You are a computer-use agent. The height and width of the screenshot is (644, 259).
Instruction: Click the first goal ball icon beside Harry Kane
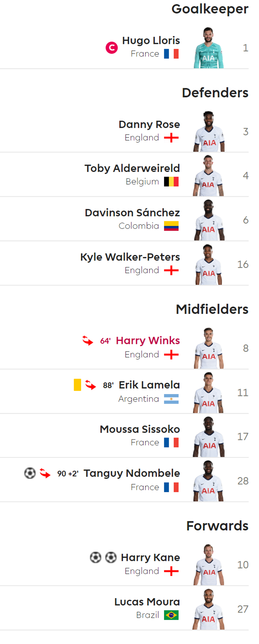[95, 557]
